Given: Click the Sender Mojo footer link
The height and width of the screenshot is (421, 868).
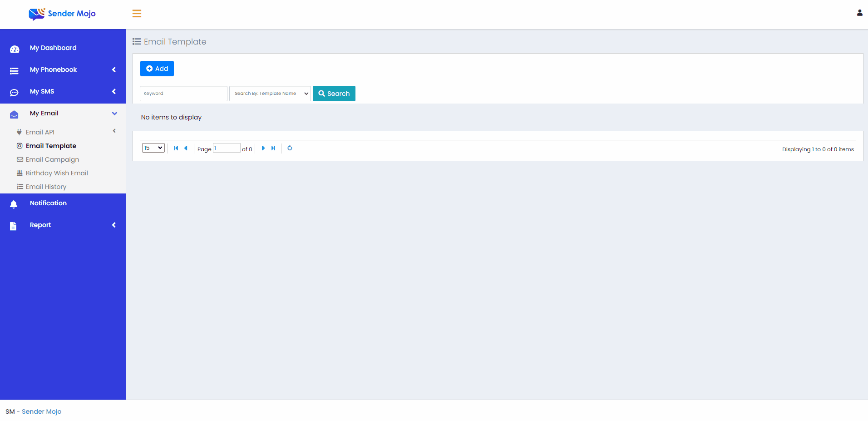Looking at the screenshot, I should tap(41, 411).
